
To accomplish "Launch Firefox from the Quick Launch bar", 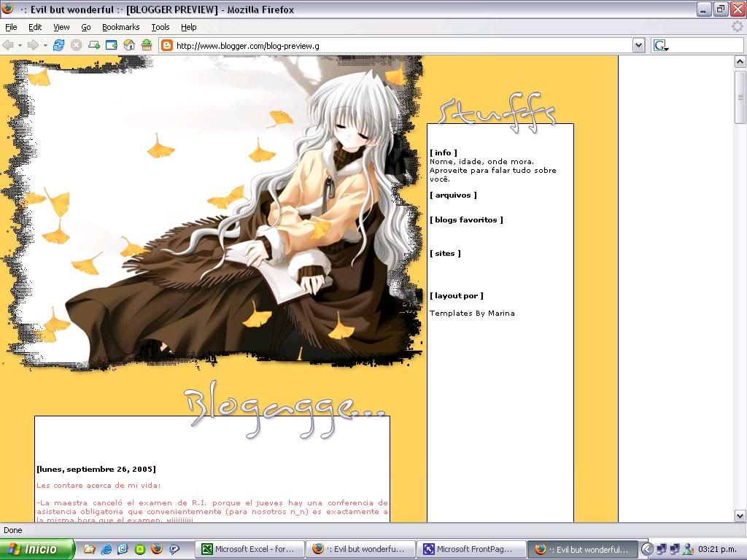I will click(157, 549).
